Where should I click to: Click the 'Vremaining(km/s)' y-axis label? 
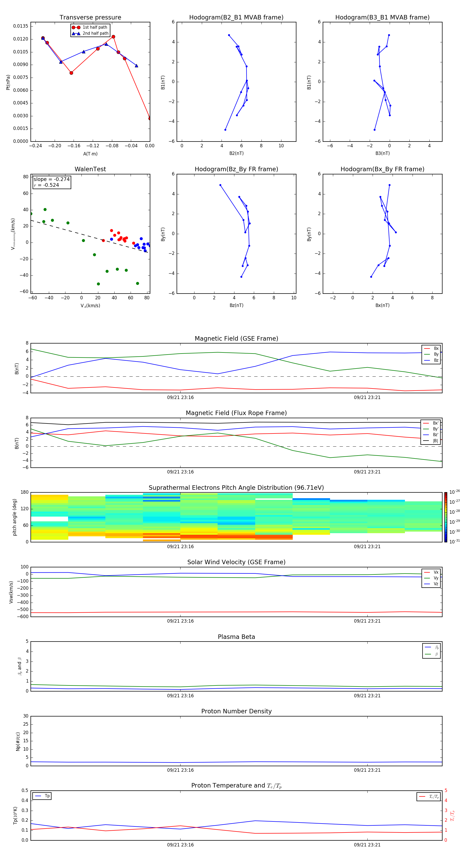[13, 234]
